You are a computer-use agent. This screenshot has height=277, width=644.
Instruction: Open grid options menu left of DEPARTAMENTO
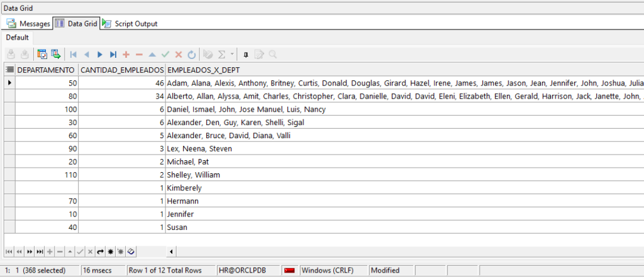[x=9, y=70]
